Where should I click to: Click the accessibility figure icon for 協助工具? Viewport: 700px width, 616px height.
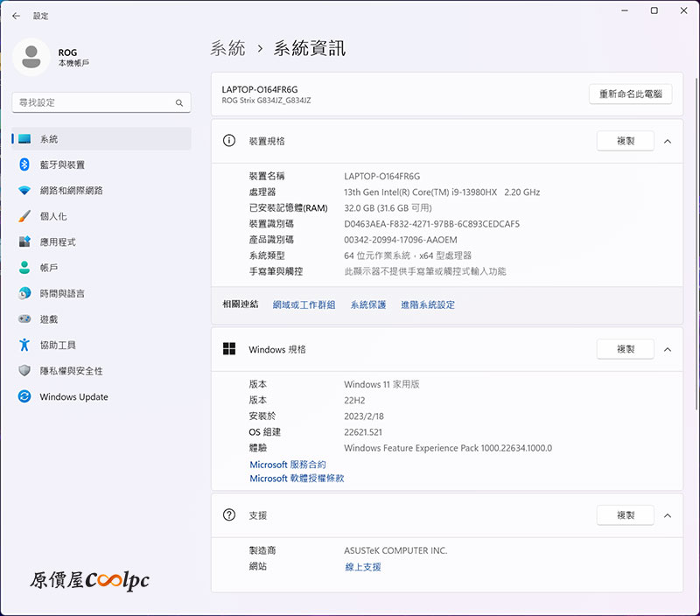(x=24, y=345)
